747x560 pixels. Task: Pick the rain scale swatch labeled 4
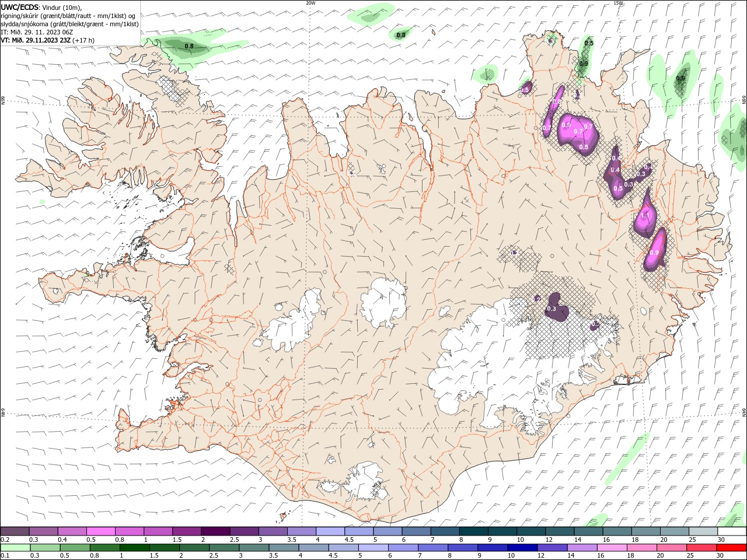coord(313,548)
